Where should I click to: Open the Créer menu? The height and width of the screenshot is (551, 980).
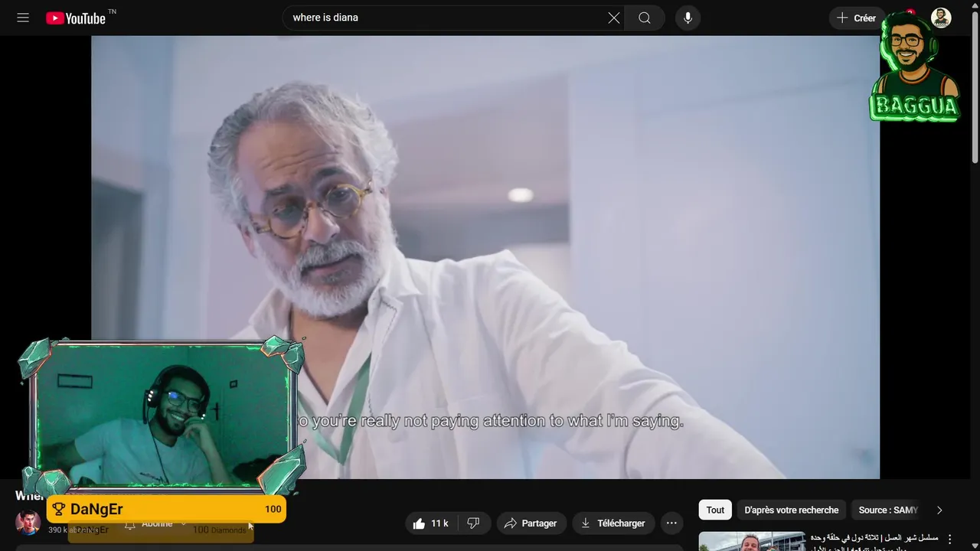pos(857,18)
